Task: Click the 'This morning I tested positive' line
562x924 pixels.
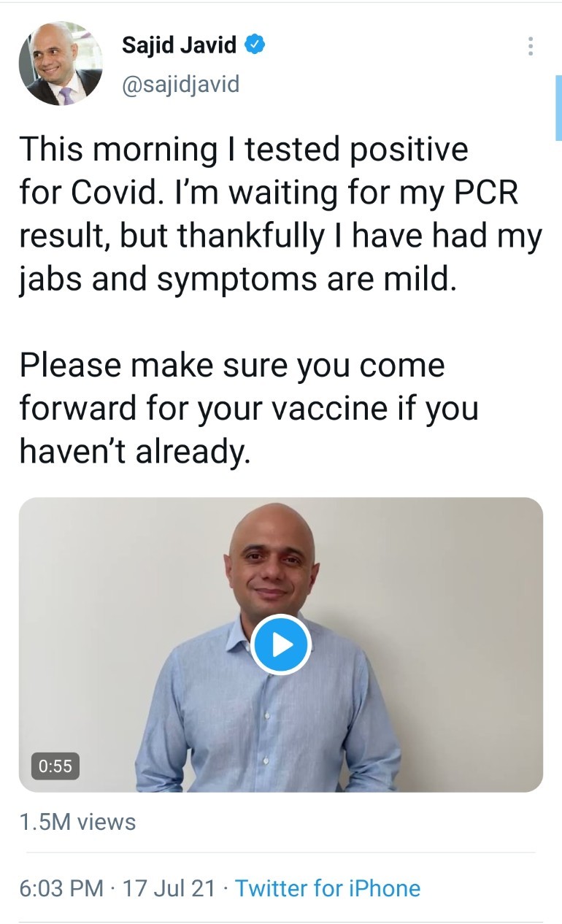Action: point(243,150)
